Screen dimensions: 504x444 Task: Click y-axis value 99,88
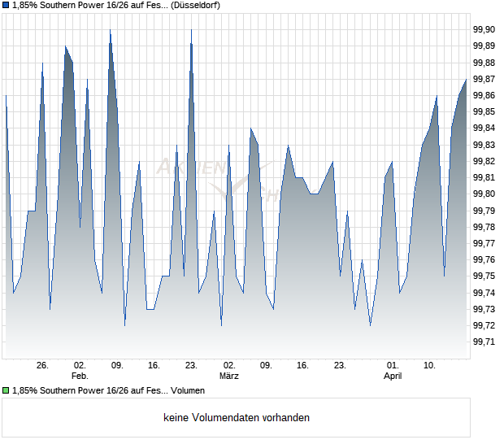point(484,63)
